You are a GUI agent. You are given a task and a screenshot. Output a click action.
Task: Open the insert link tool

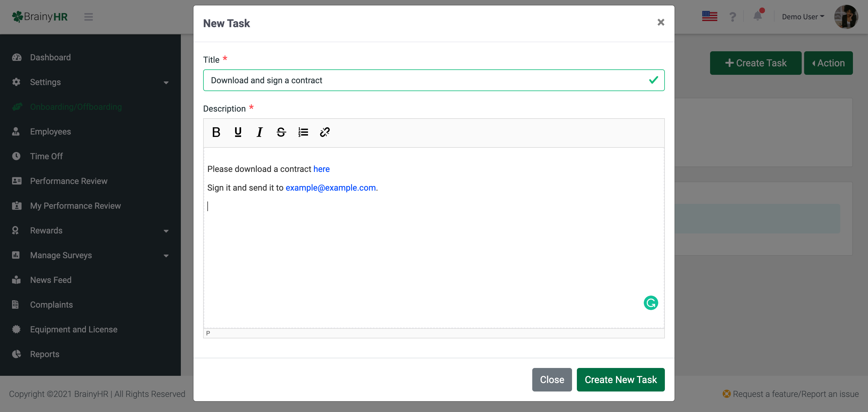point(325,132)
